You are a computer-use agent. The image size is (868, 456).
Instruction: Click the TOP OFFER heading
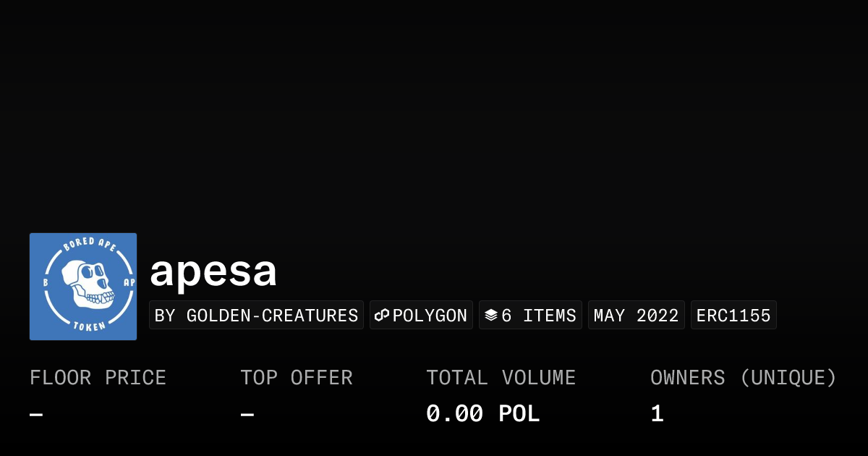click(297, 378)
